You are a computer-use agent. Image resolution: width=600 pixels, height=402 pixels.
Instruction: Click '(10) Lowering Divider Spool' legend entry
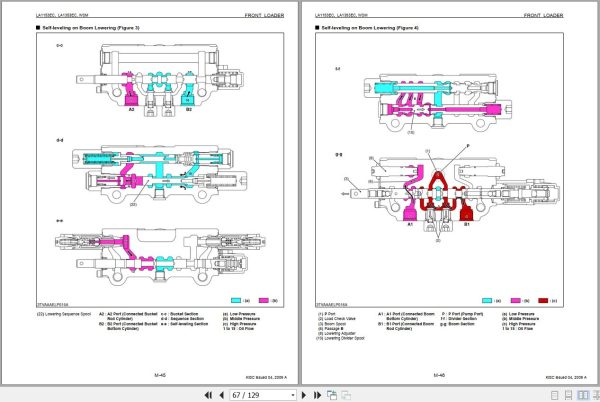coord(340,338)
